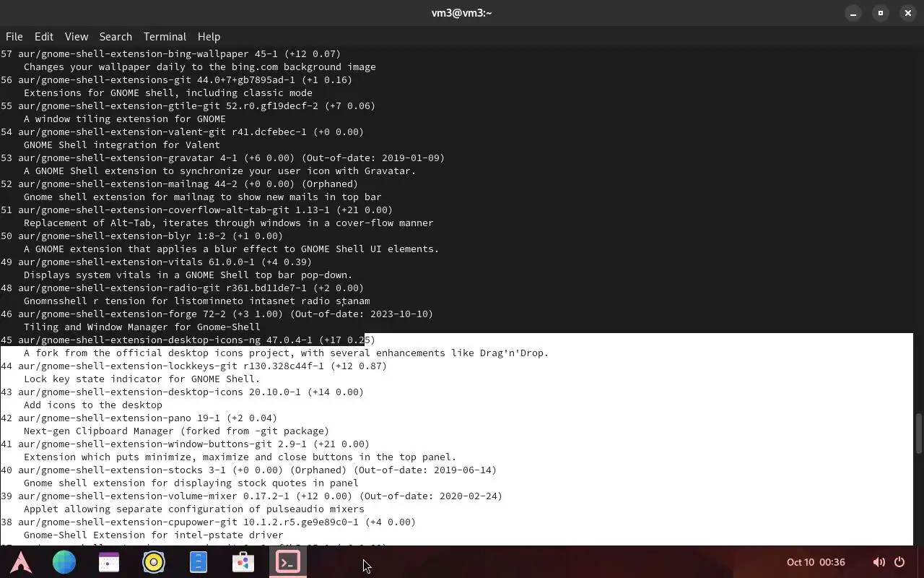The width and height of the screenshot is (924, 578).
Task: Click 'Tiling and Window Manager for Gnome-Shell'
Action: 142,327
